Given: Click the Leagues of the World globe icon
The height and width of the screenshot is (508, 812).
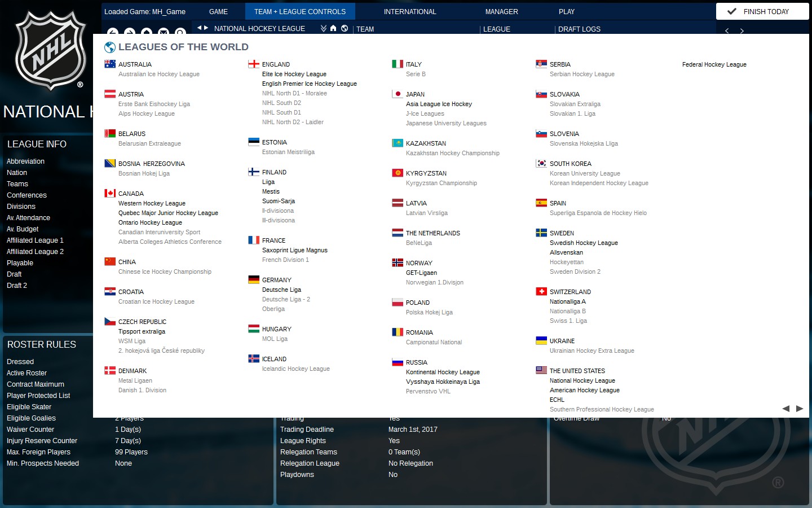Looking at the screenshot, I should pos(111,47).
